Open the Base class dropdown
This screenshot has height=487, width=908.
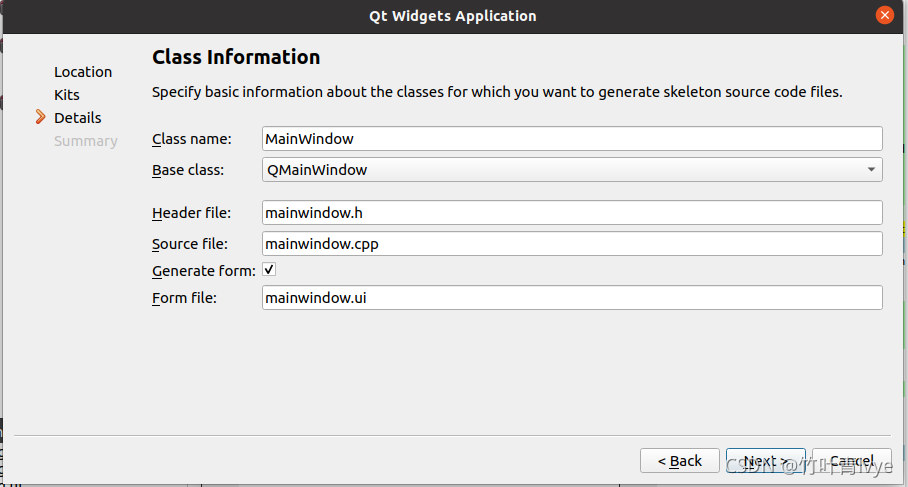tap(572, 170)
